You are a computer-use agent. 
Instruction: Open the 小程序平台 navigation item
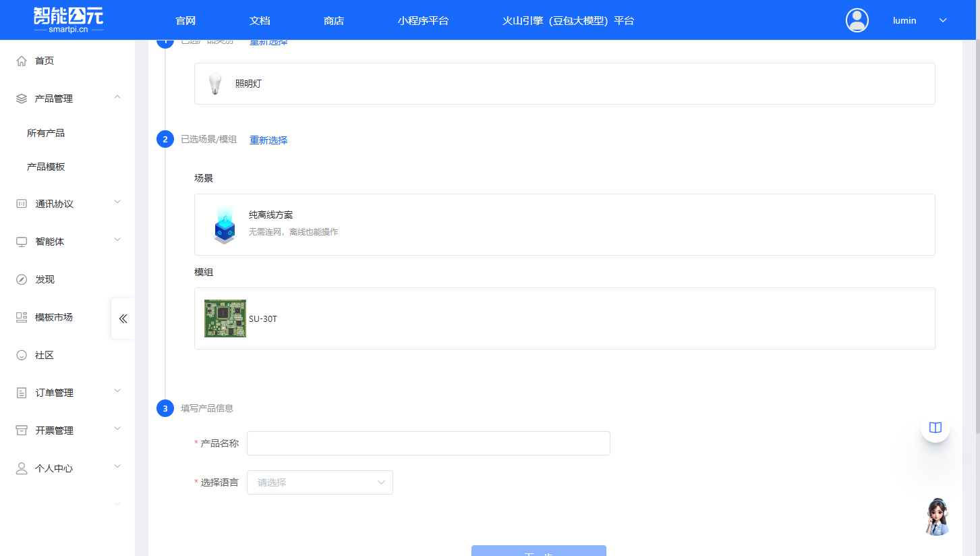(424, 20)
